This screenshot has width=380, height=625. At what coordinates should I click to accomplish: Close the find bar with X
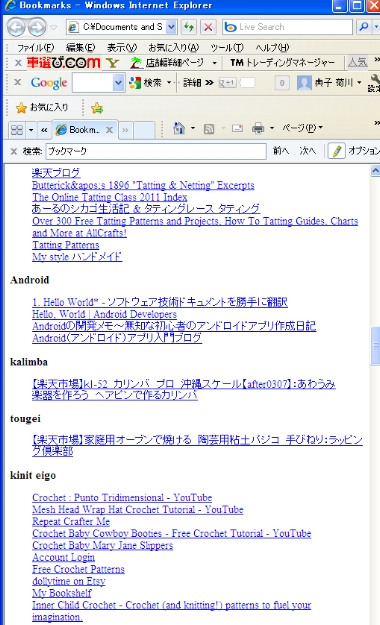(x=14, y=151)
